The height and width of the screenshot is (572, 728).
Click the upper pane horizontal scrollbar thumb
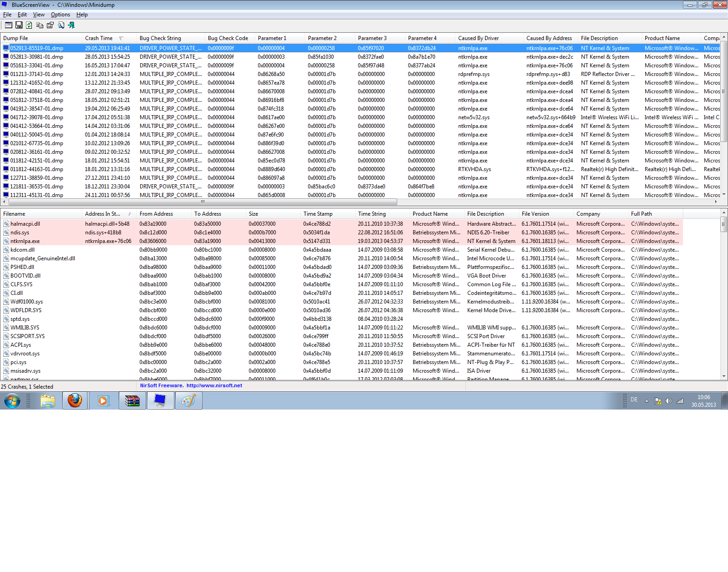(202, 202)
